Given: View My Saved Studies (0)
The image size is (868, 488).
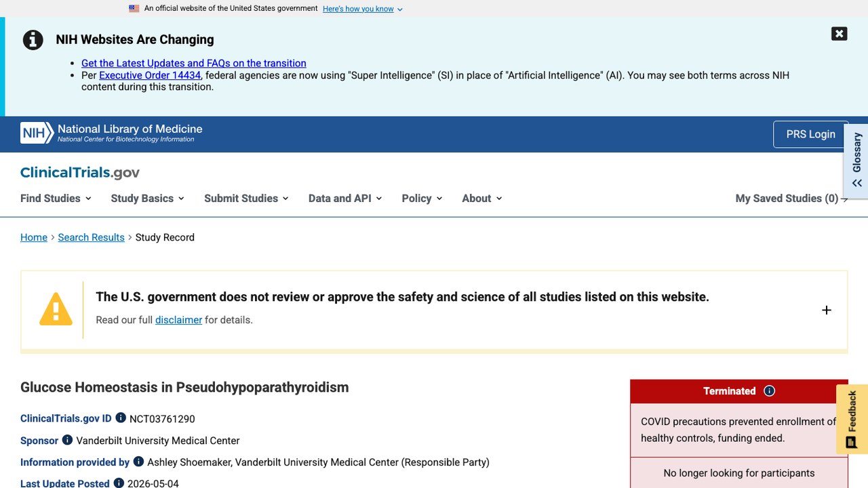Looking at the screenshot, I should 791,199.
